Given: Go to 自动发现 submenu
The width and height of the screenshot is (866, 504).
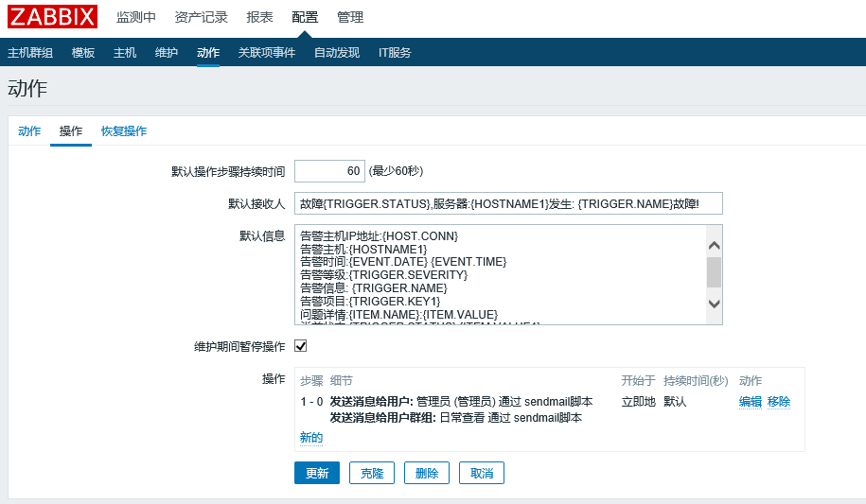Looking at the screenshot, I should 337,52.
